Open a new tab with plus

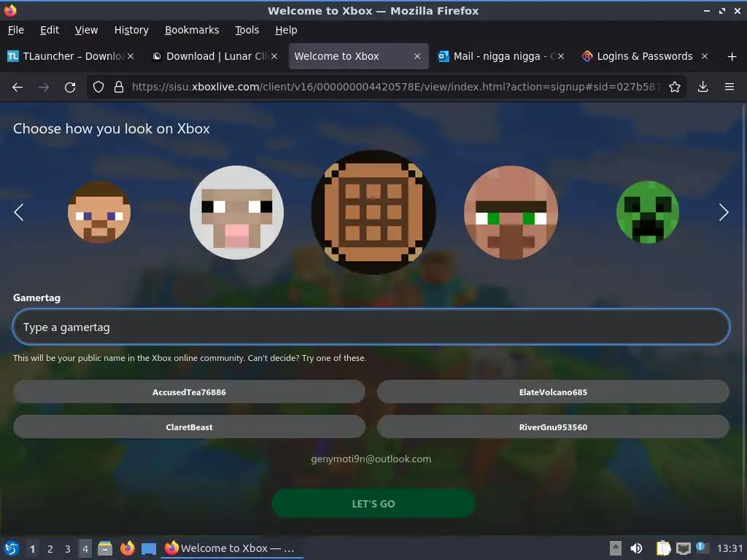pyautogui.click(x=732, y=57)
